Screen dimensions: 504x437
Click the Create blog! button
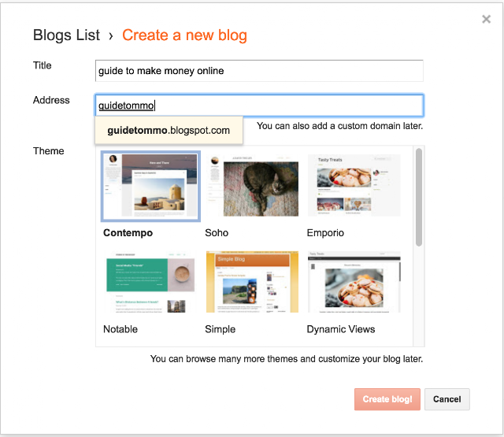(387, 399)
